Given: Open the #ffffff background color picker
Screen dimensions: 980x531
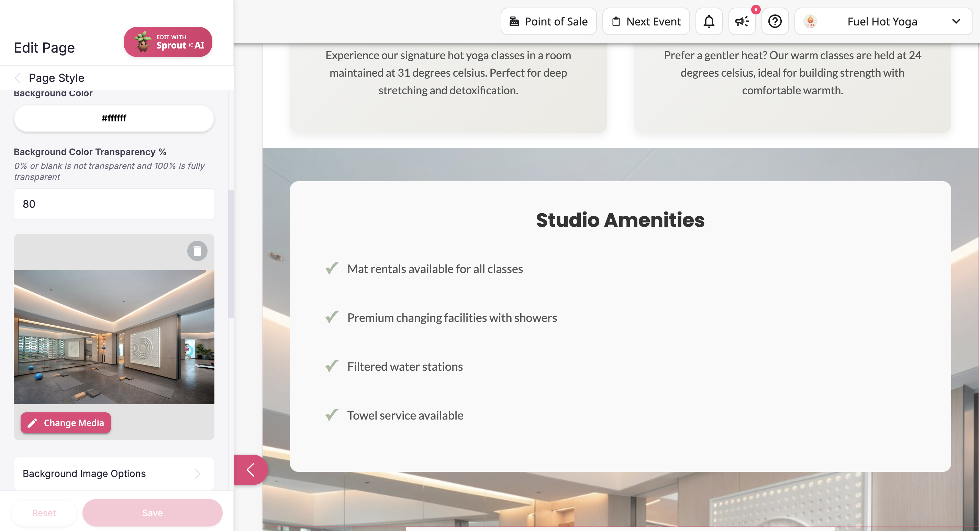Looking at the screenshot, I should pyautogui.click(x=114, y=118).
